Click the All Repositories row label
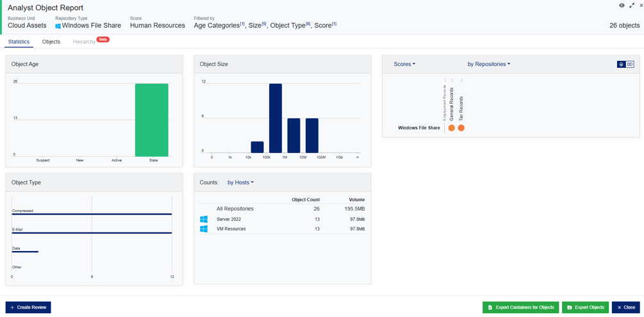644x317 pixels. coord(235,209)
